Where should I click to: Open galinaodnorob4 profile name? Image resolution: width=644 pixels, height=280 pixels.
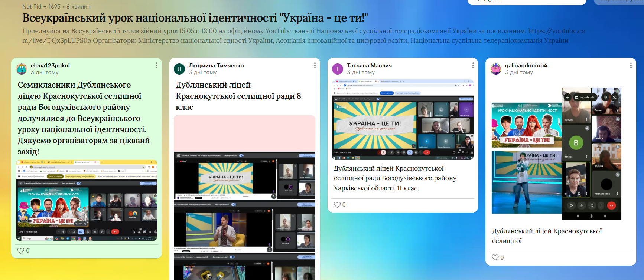(x=526, y=66)
